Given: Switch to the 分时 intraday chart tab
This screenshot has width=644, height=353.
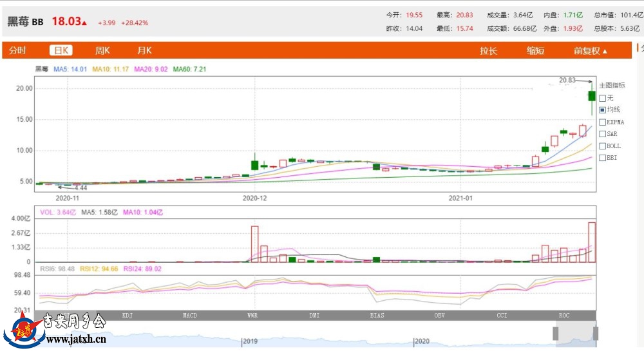Looking at the screenshot, I should (x=17, y=50).
